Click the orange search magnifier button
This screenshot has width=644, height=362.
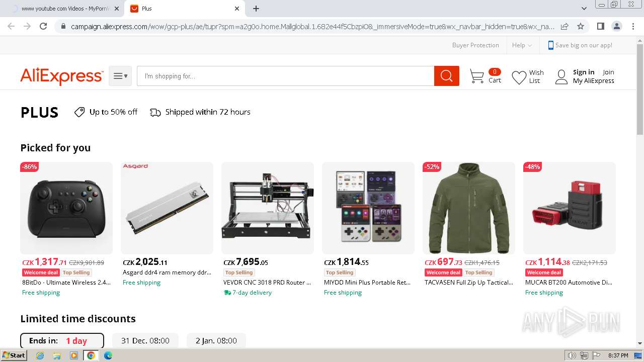click(446, 76)
